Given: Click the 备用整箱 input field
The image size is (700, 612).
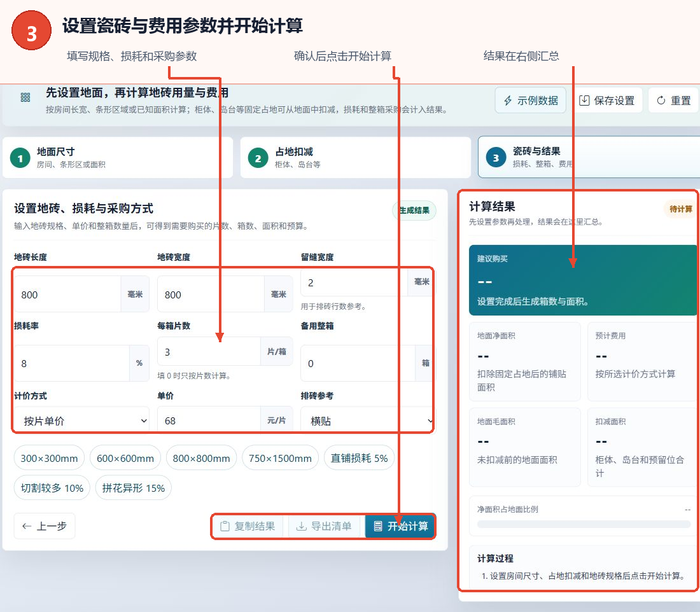Looking at the screenshot, I should (x=358, y=363).
